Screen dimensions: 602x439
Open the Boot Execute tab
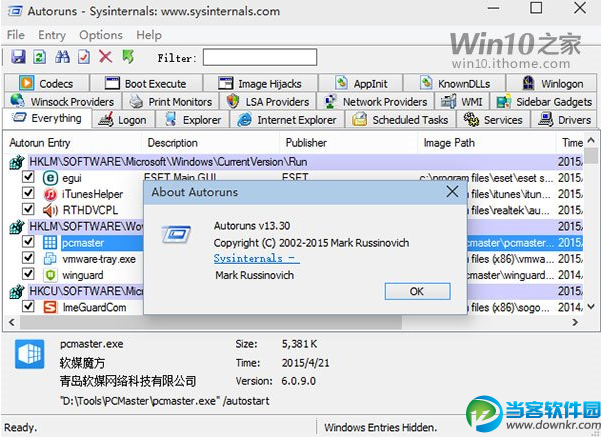point(146,83)
